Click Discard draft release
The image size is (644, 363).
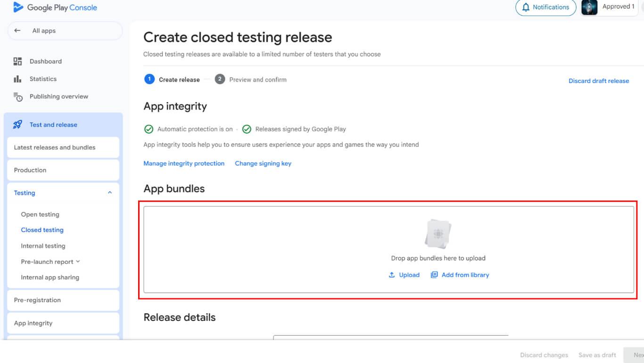[x=598, y=81]
